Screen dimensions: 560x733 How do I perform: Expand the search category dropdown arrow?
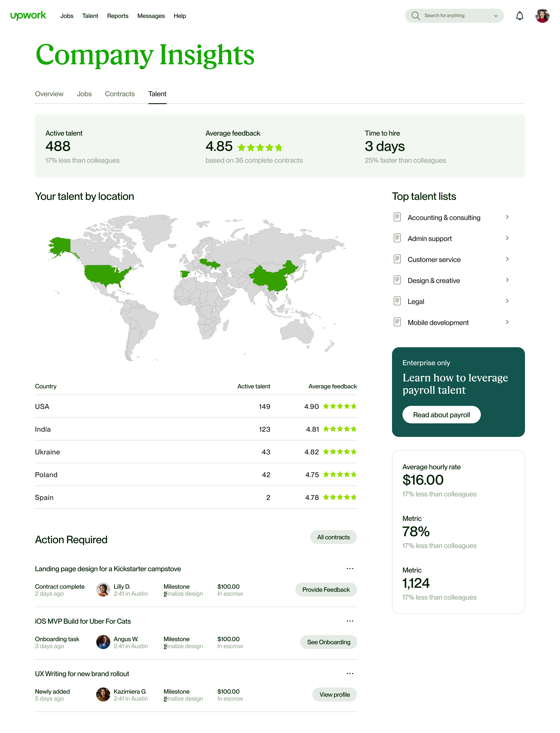tap(496, 16)
